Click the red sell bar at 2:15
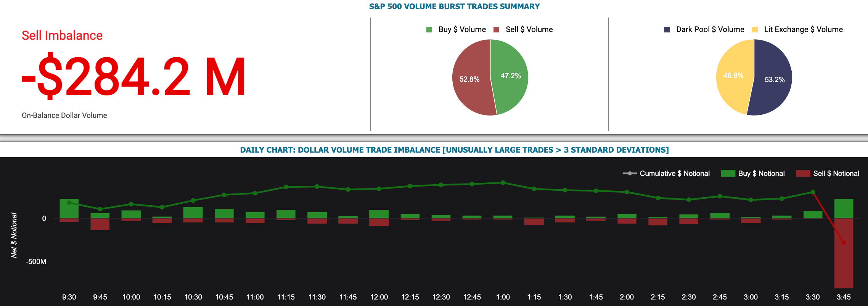The height and width of the screenshot is (306, 868). point(658,222)
